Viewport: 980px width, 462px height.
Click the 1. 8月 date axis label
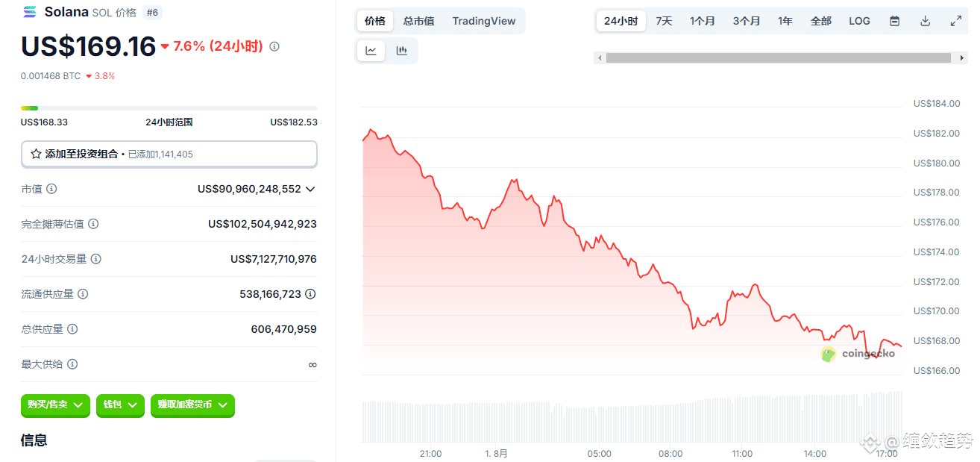(496, 454)
